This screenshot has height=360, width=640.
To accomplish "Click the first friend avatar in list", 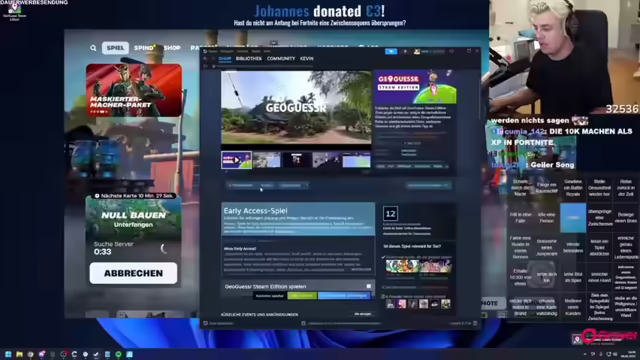I will coord(391,304).
